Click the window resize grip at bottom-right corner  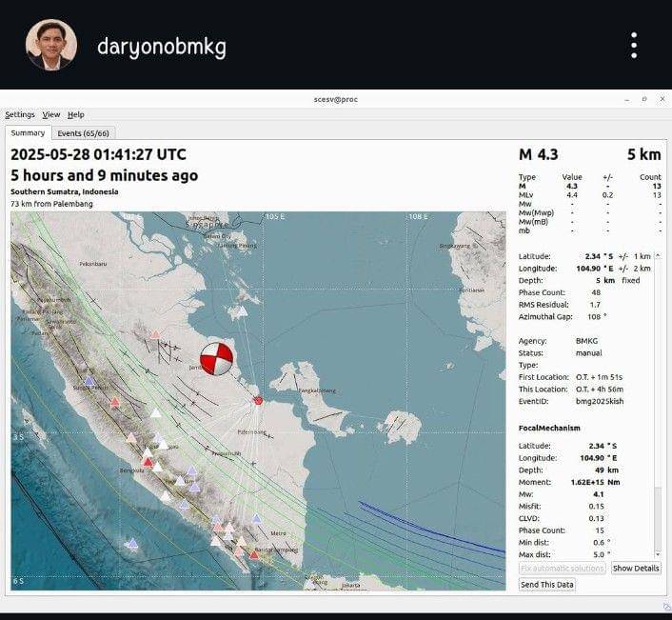665,606
